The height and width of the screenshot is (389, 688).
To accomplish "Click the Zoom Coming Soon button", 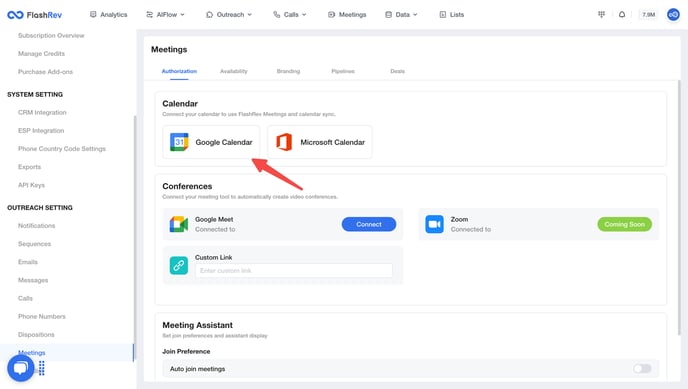I will [624, 224].
